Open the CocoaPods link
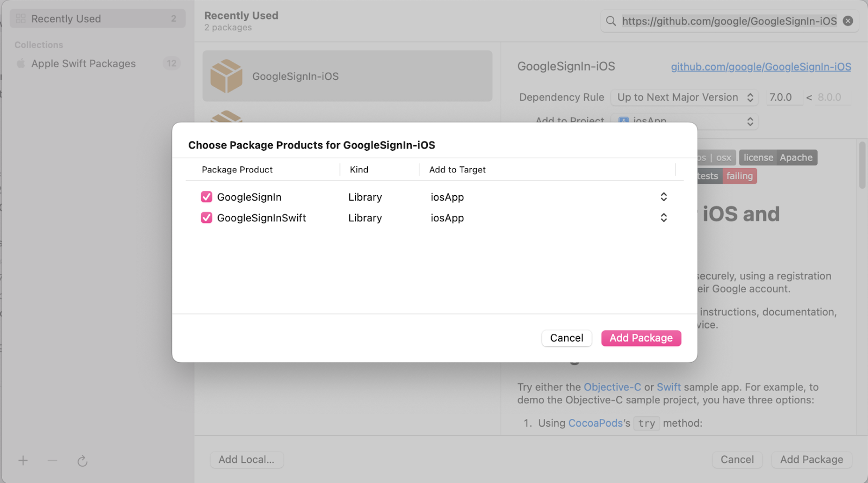This screenshot has width=868, height=483. tap(595, 423)
